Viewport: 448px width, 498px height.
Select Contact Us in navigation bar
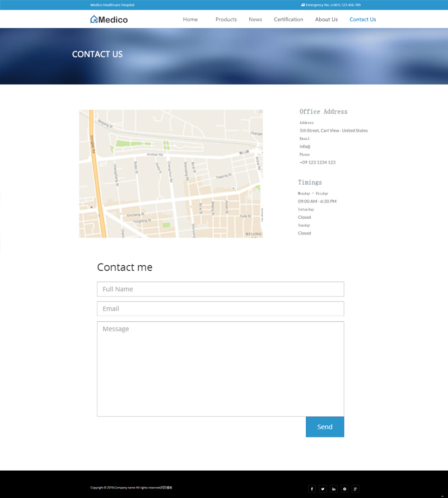pos(362,20)
